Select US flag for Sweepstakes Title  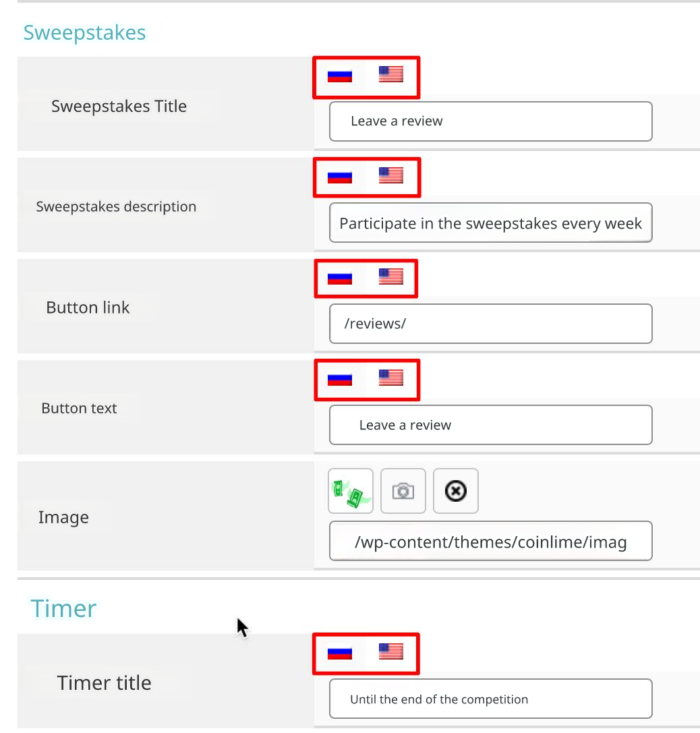coord(390,74)
